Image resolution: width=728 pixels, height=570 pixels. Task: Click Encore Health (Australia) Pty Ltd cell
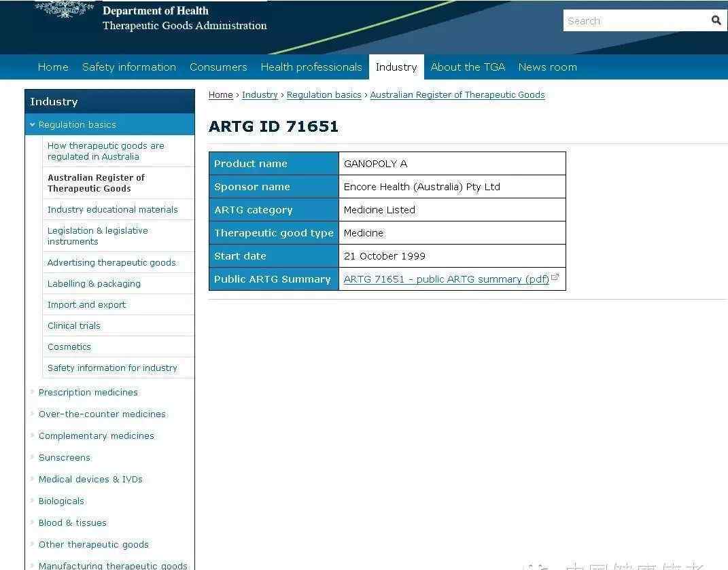(452, 187)
